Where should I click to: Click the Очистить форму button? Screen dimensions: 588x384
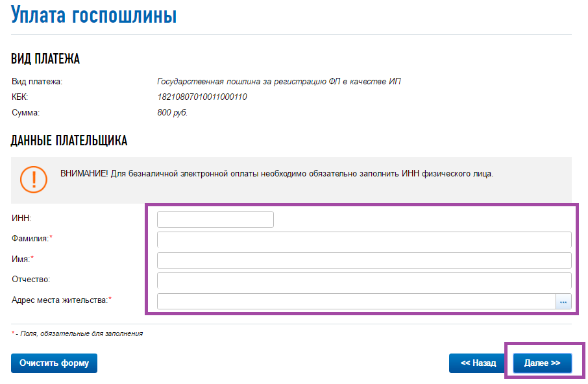click(x=54, y=363)
